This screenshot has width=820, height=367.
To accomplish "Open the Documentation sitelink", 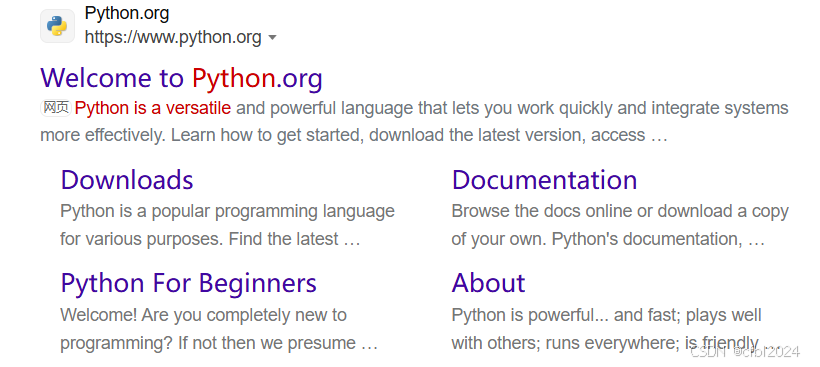I will click(x=544, y=179).
